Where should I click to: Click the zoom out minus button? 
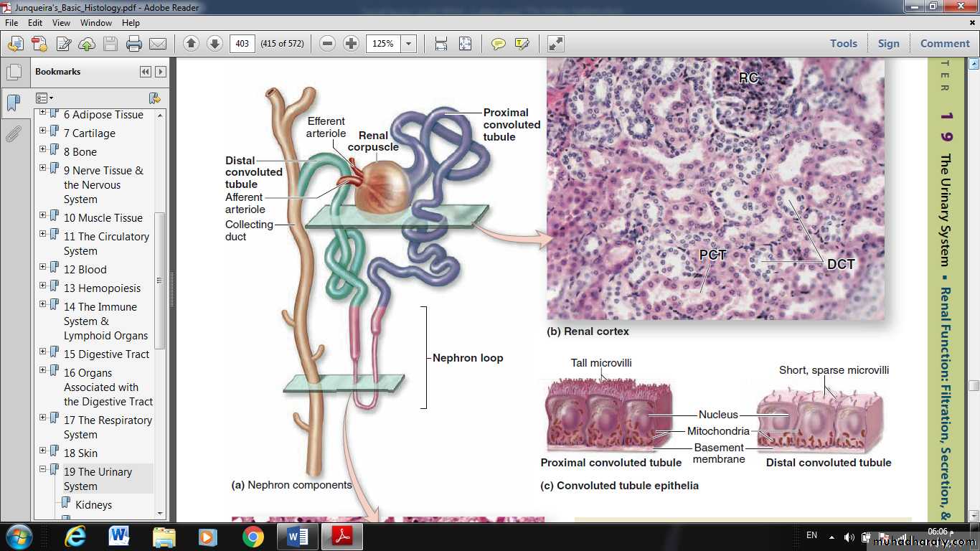[328, 44]
